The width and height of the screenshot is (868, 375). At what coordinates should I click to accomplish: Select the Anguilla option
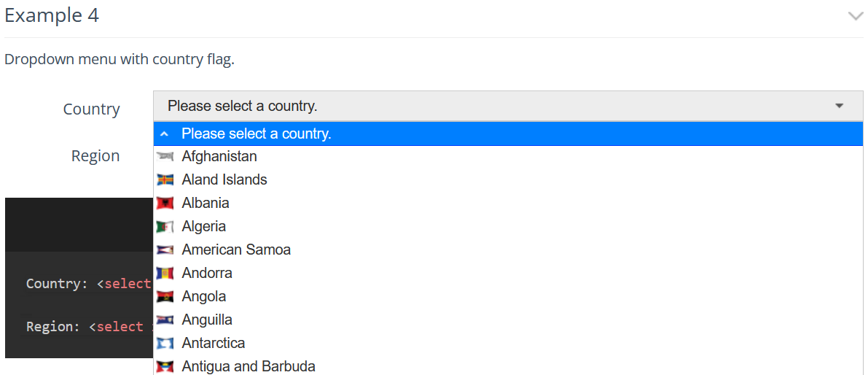pyautogui.click(x=508, y=320)
